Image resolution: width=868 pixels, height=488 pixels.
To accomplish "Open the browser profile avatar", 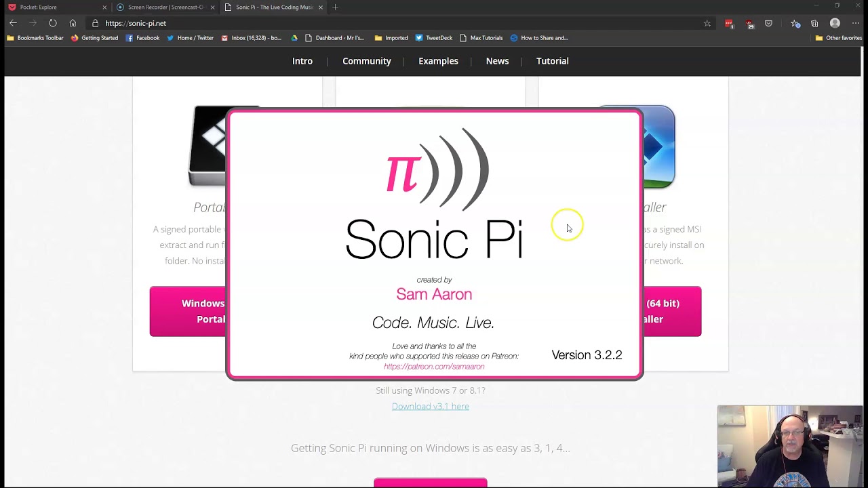I will tap(835, 23).
